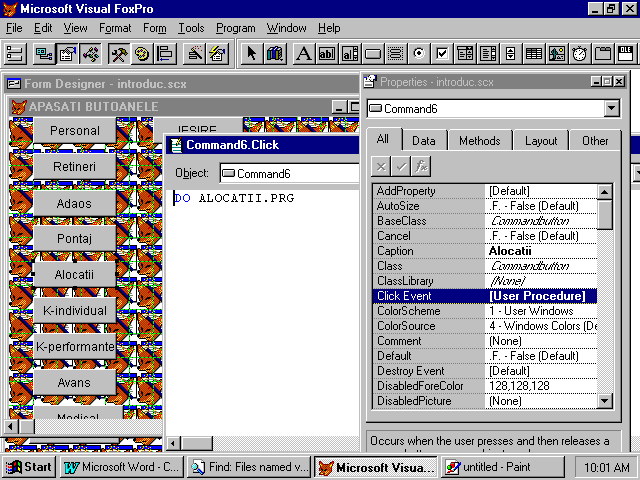The height and width of the screenshot is (480, 640).
Task: Open the Program menu
Action: coord(235,28)
